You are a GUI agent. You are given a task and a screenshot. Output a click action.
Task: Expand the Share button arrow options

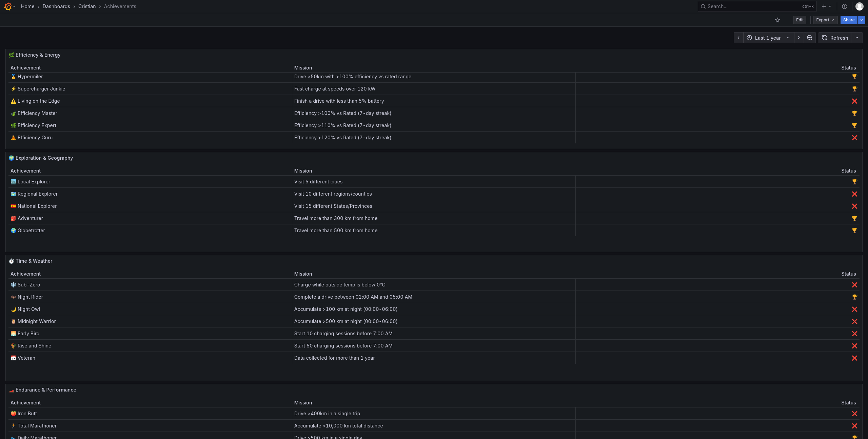coord(862,20)
